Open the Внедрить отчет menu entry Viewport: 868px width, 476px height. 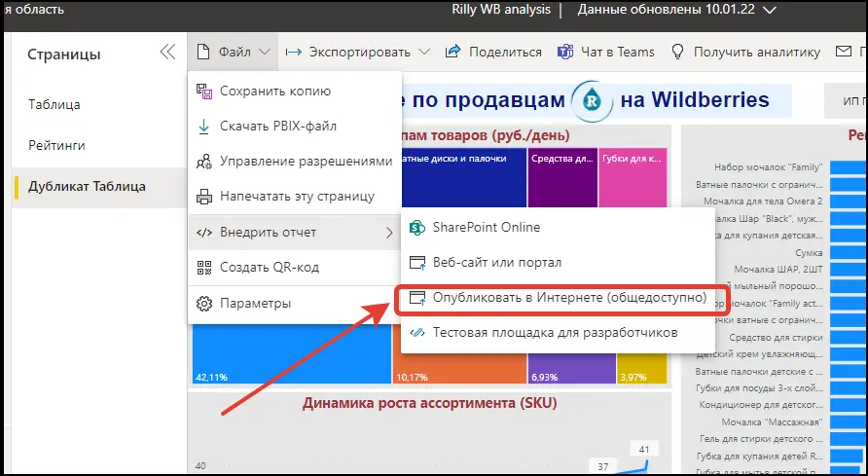coord(295,233)
